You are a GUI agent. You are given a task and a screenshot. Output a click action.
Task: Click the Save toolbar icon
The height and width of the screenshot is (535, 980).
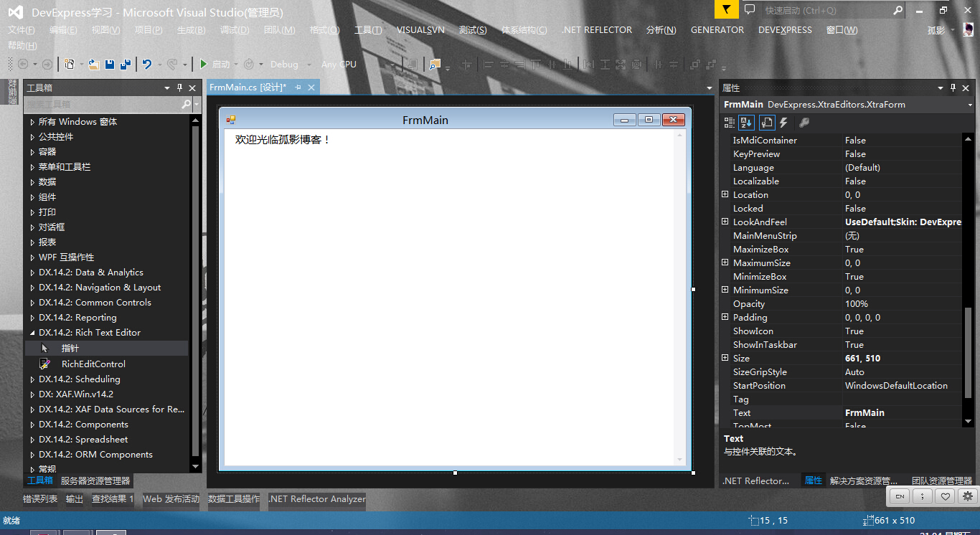[x=110, y=64]
